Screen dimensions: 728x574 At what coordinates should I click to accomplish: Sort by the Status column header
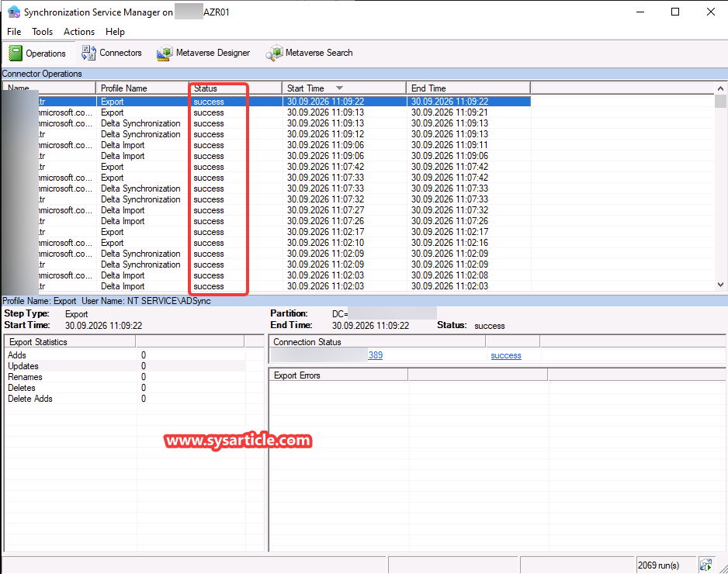click(x=235, y=88)
